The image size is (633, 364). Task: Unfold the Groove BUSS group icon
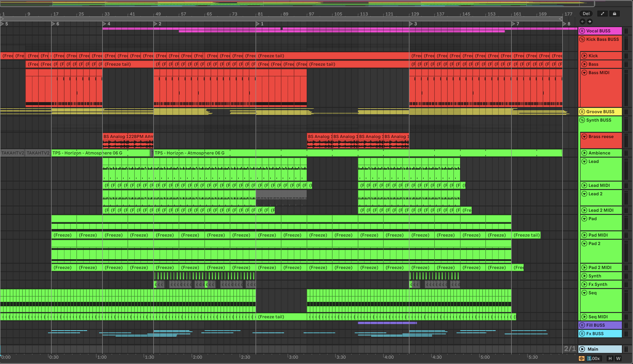point(582,112)
